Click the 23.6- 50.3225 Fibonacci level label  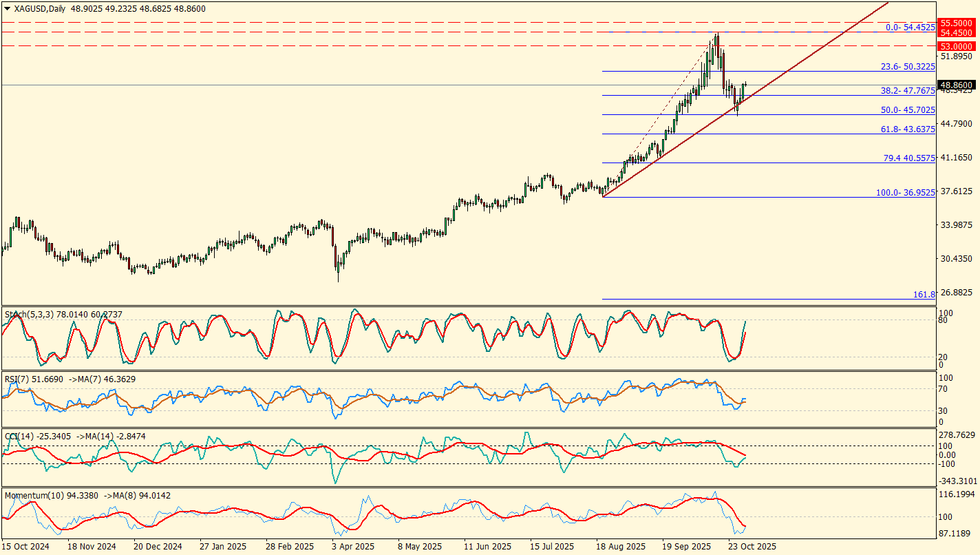click(908, 67)
